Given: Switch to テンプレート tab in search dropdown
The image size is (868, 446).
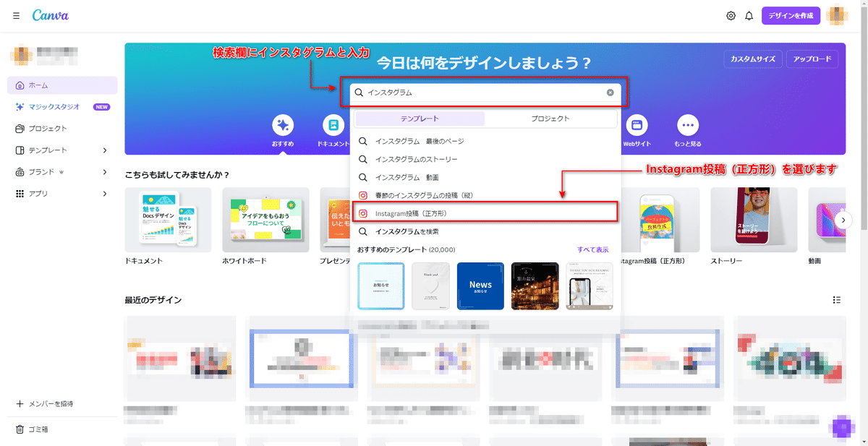Looking at the screenshot, I should 420,119.
